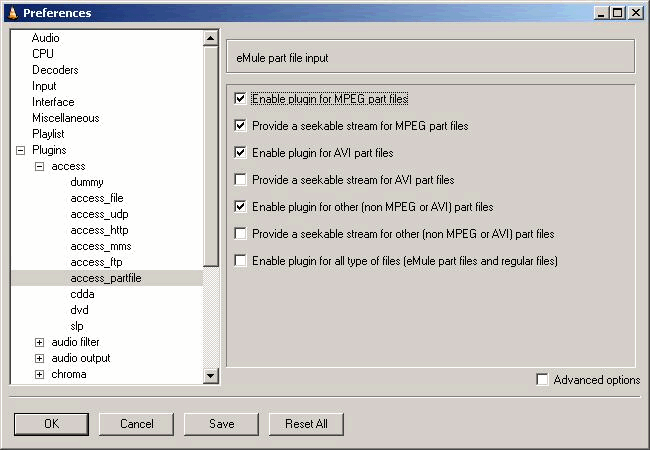650x450 pixels.
Task: Expand the audio output node
Action: [39, 358]
